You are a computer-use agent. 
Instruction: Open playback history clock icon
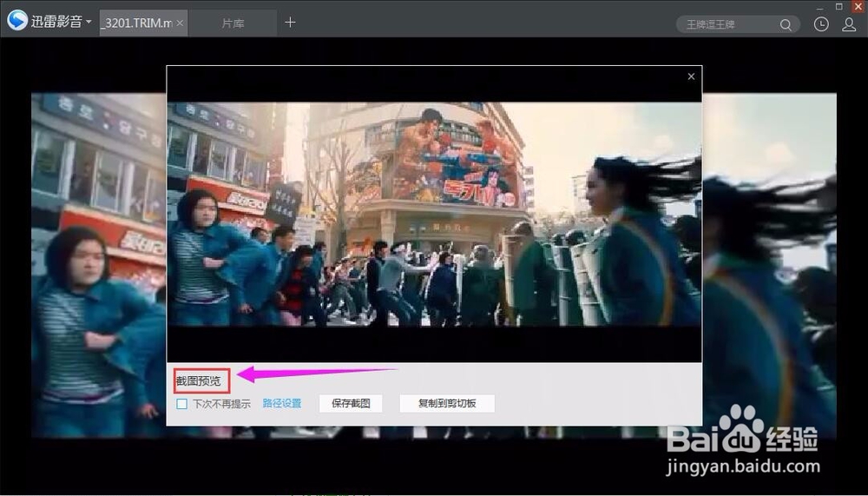[821, 24]
